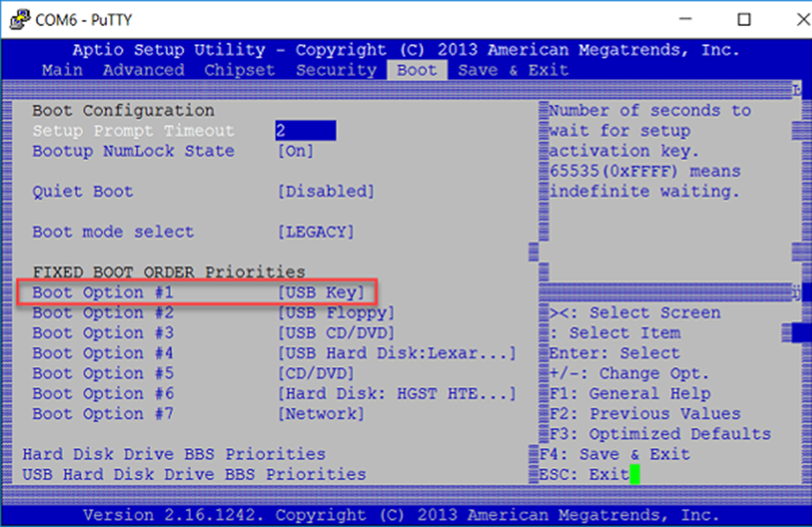Maximize the PuTTY window
This screenshot has width=812, height=527.
tap(744, 19)
